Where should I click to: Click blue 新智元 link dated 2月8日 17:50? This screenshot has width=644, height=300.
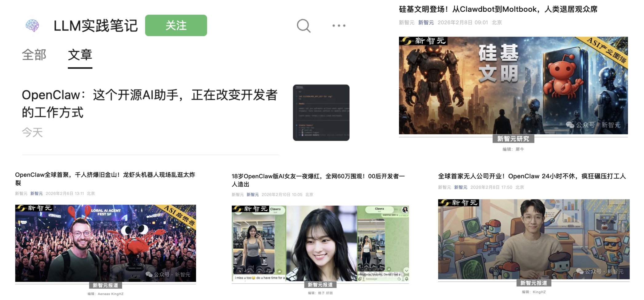point(461,187)
